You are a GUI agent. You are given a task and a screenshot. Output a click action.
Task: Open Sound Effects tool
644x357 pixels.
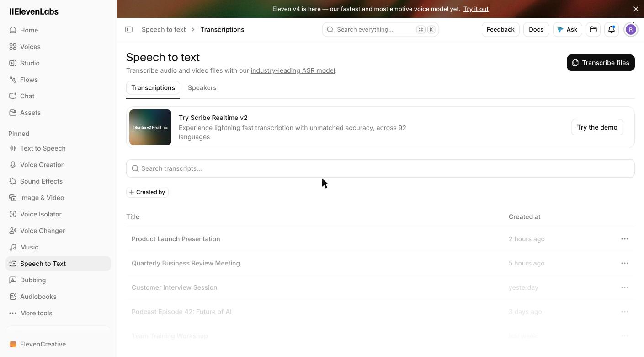coord(58,181)
